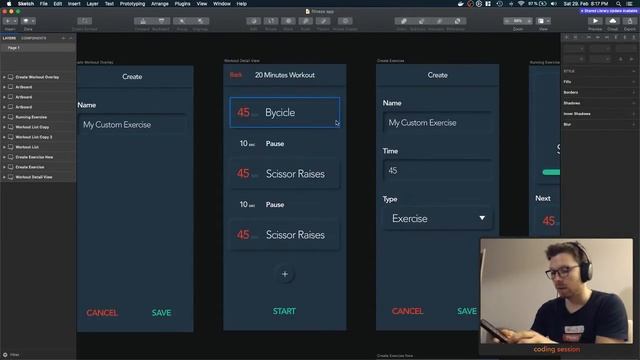Apply the Difference boolean operation
The width and height of the screenshot is (640, 360).
coord(457,21)
